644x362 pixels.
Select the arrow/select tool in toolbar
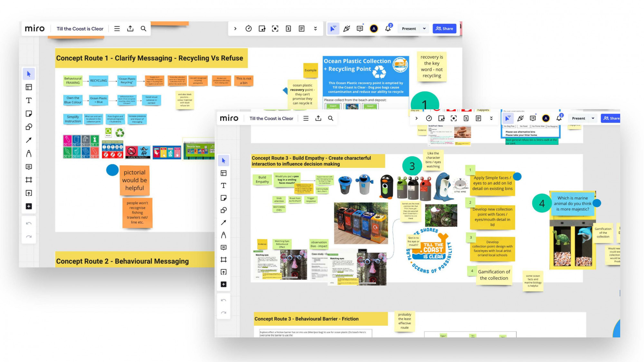coord(28,73)
